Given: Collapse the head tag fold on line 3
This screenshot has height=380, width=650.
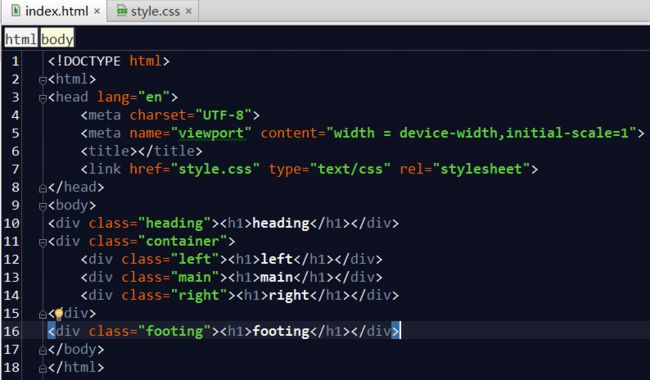Looking at the screenshot, I should pos(42,98).
